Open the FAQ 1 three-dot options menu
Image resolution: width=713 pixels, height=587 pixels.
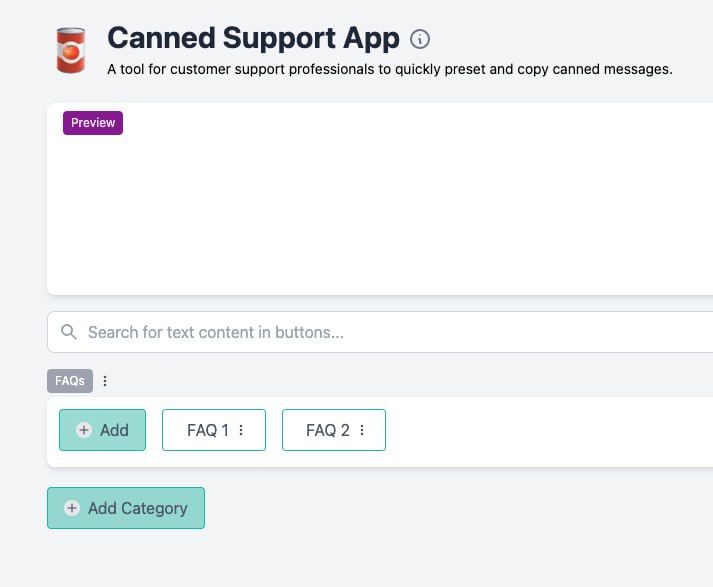coord(241,430)
